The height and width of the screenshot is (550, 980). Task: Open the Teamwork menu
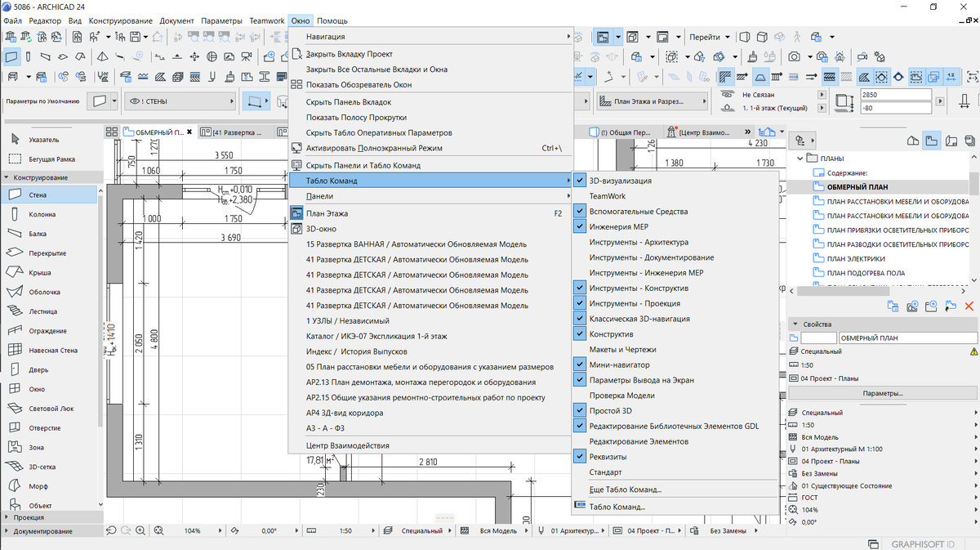[266, 20]
